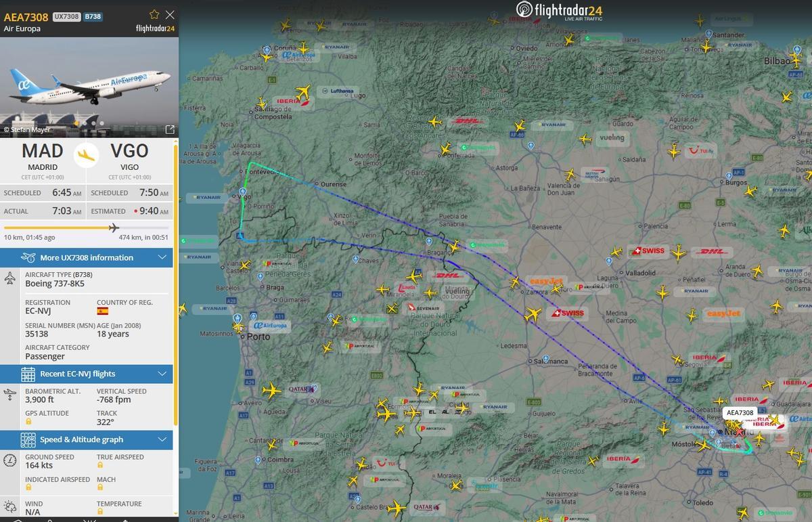
Task: Collapse the More UX7308 information section
Action: point(162,257)
